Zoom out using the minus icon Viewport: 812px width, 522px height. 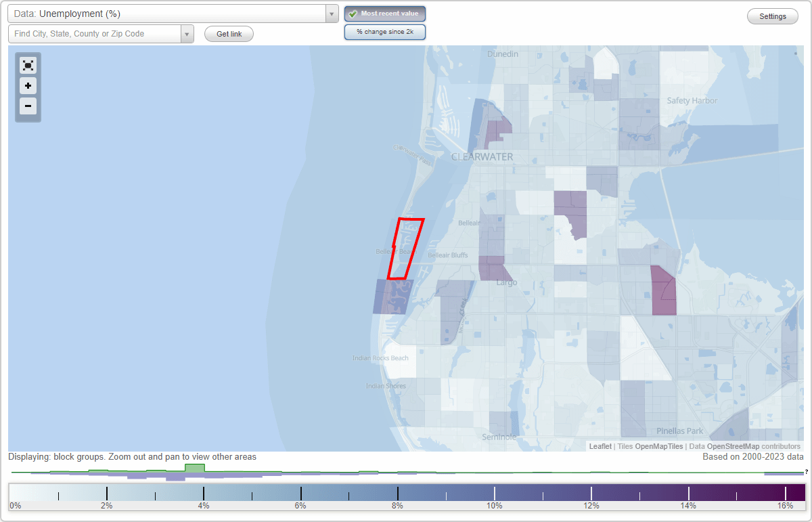pyautogui.click(x=28, y=106)
